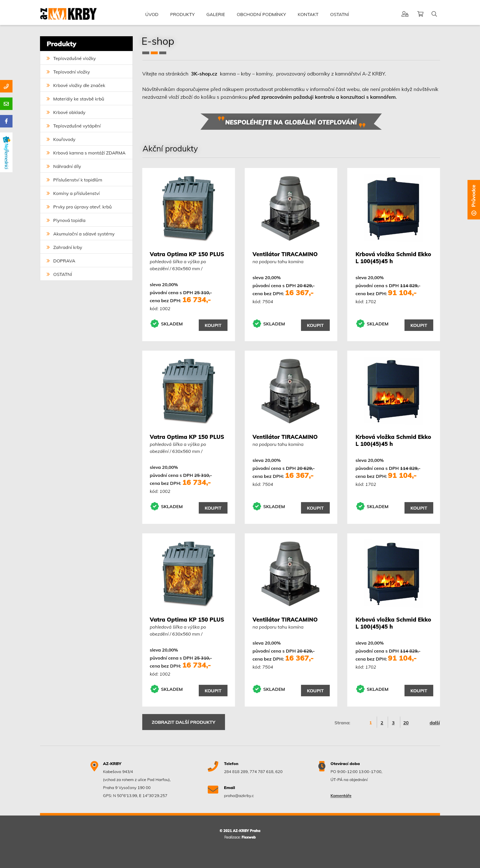
Task: Open Prvky pro úpravy otevř. krbů
Action: (x=86, y=206)
